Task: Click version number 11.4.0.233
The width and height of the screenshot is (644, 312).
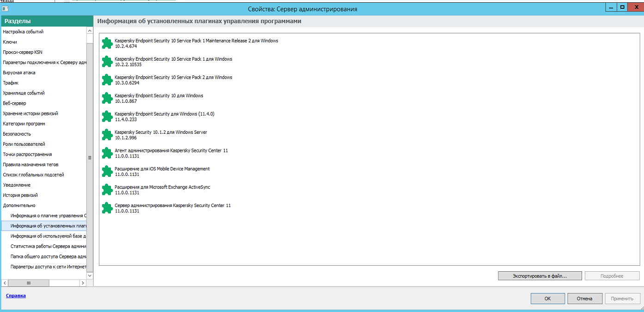Action: coord(126,119)
